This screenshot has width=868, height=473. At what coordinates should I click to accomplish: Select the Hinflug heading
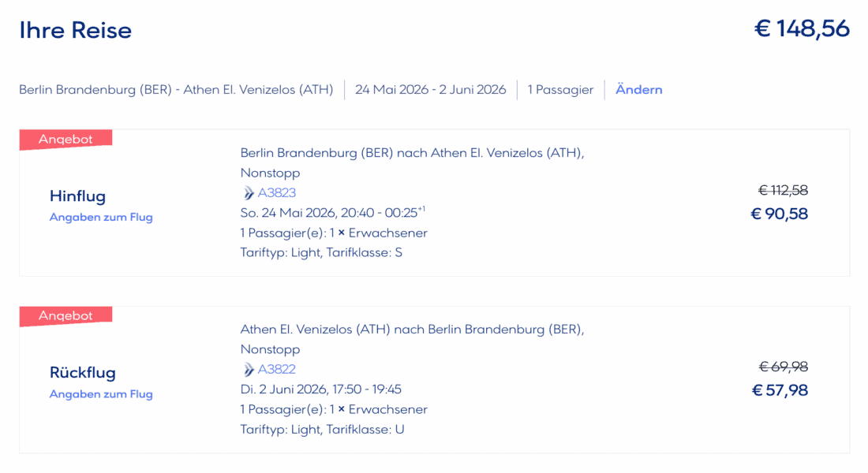point(77,196)
